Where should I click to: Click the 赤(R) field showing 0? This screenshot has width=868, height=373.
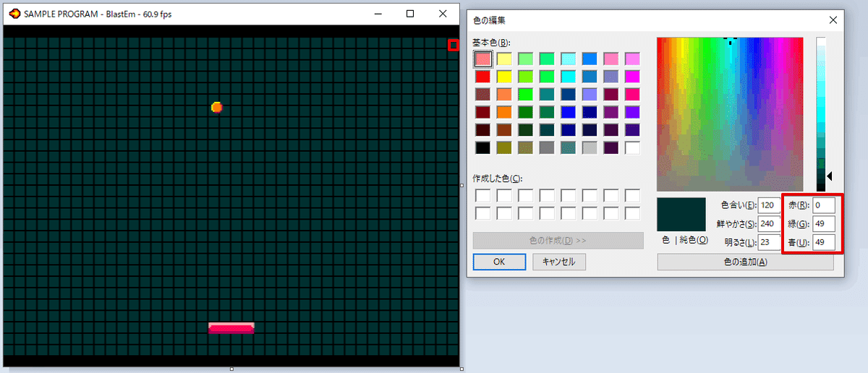(x=824, y=205)
